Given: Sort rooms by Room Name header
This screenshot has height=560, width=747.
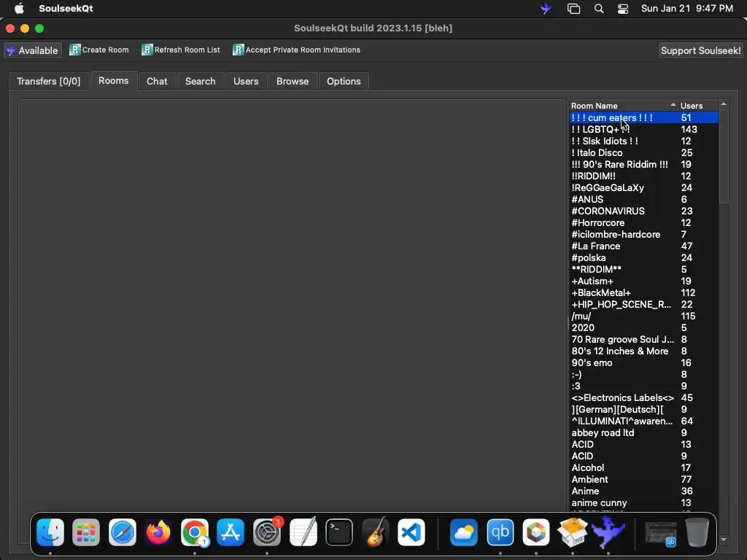Looking at the screenshot, I should (x=623, y=106).
